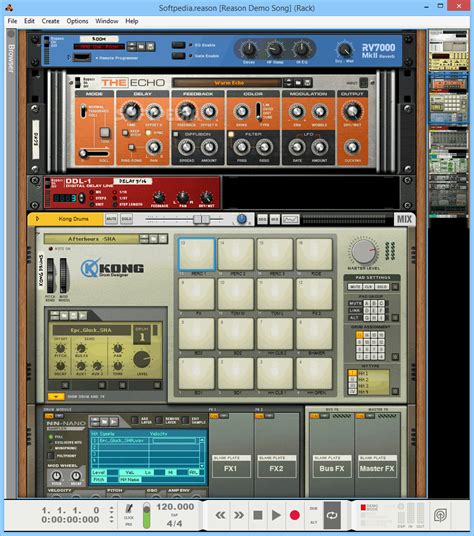Mute the Kong Drums mix channel
The height and width of the screenshot is (536, 474).
click(x=111, y=219)
